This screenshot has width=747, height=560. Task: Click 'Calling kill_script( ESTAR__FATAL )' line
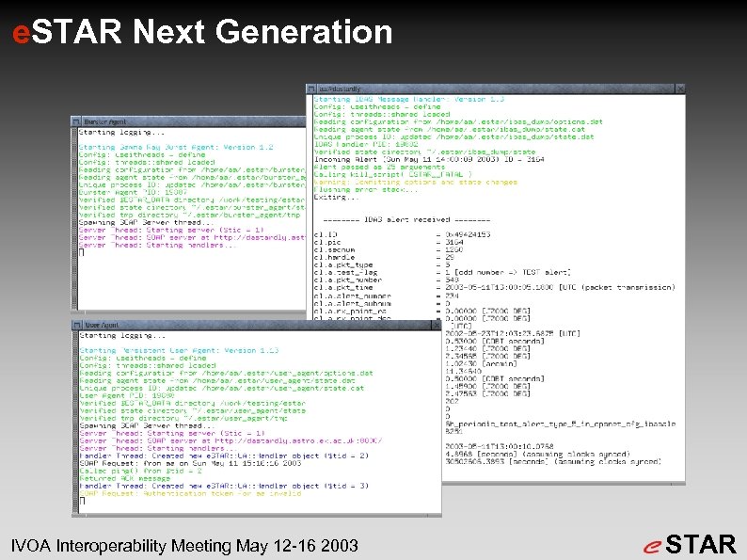click(392, 174)
